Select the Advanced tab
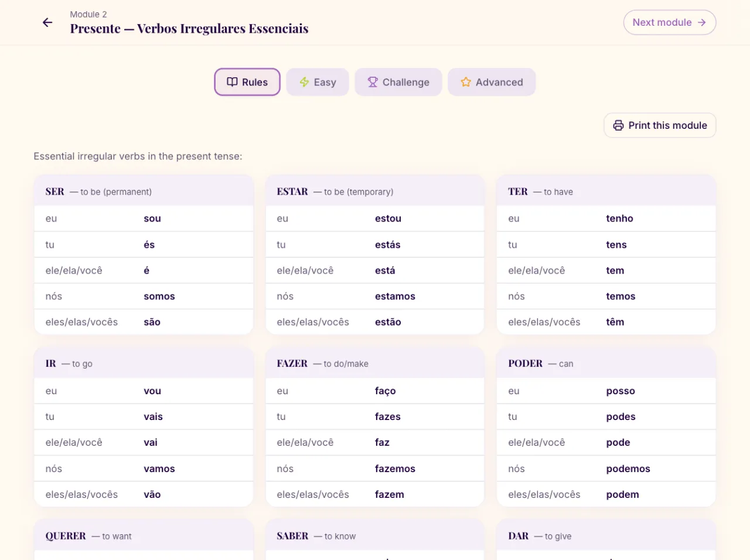 (492, 82)
